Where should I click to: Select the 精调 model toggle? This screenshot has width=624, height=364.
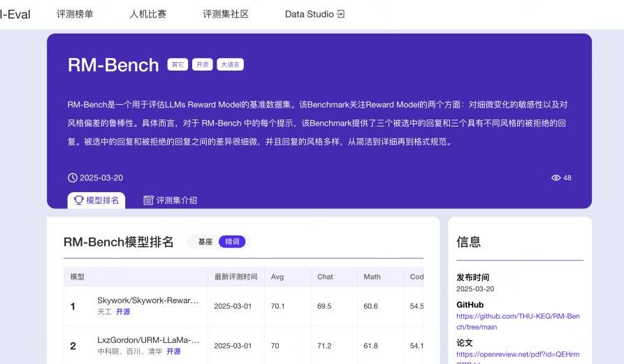coord(232,242)
